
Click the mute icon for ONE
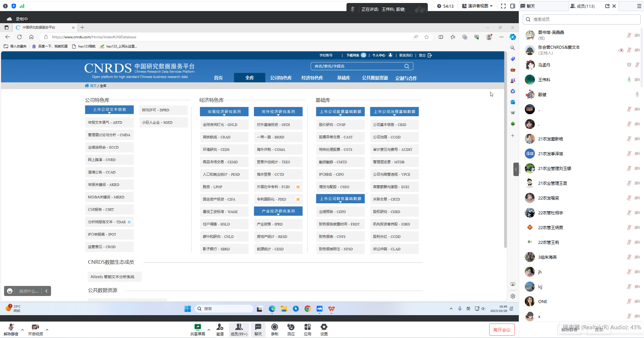coord(629,301)
